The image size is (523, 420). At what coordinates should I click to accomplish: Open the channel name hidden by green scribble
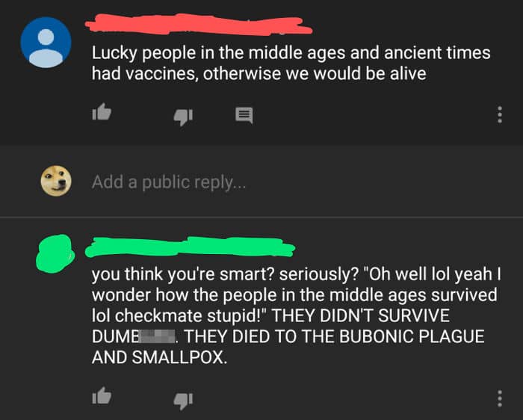(190, 247)
